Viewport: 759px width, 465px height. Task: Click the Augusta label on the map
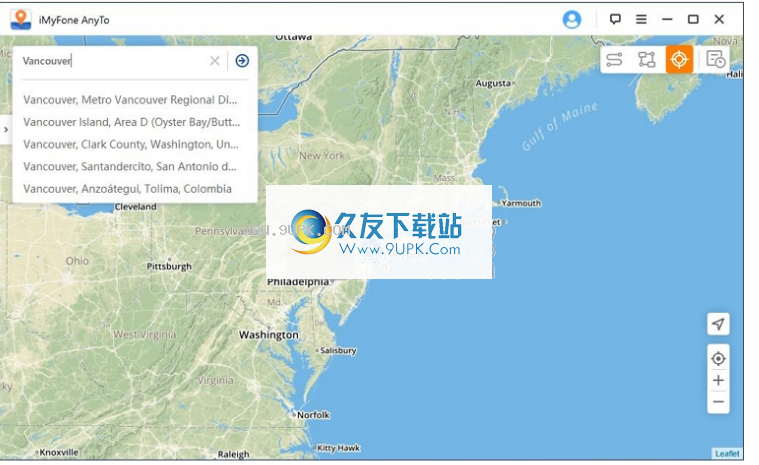(x=493, y=83)
